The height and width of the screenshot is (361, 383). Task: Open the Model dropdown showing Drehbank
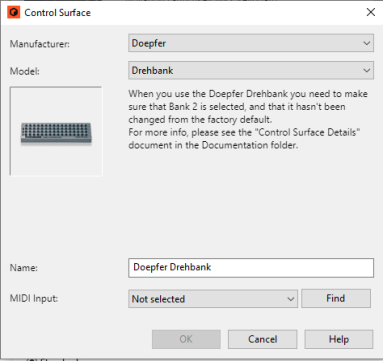(251, 70)
